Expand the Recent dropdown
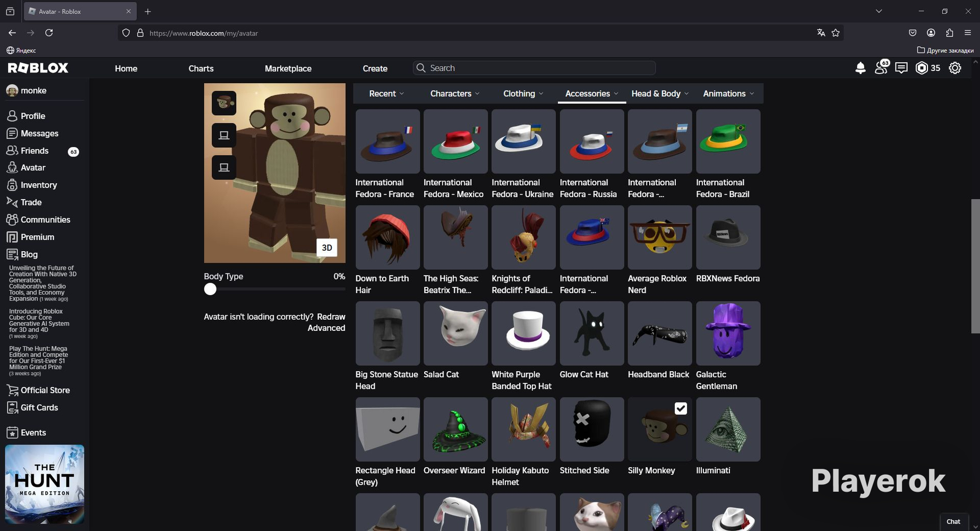 coord(386,93)
